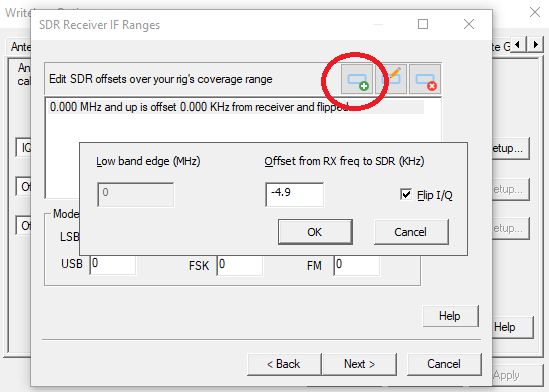This screenshot has height=392, width=549.
Task: Click the Low band edge field
Action: pyautogui.click(x=135, y=195)
